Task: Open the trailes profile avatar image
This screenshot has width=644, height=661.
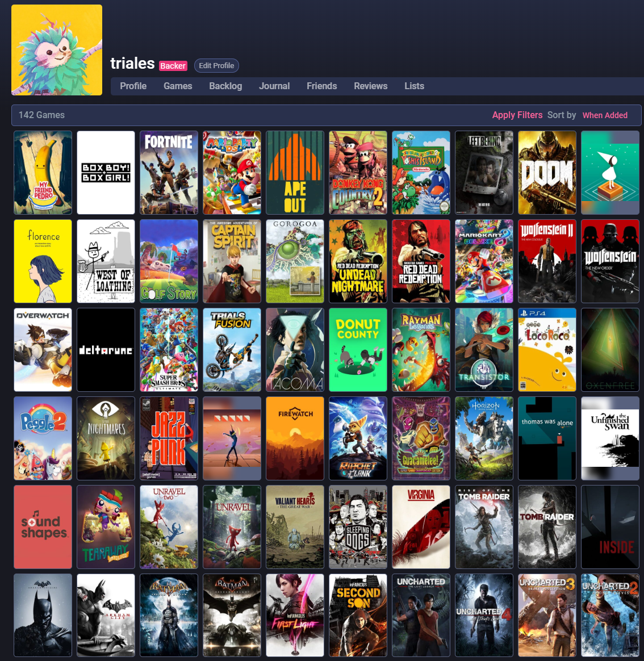Action: click(57, 50)
